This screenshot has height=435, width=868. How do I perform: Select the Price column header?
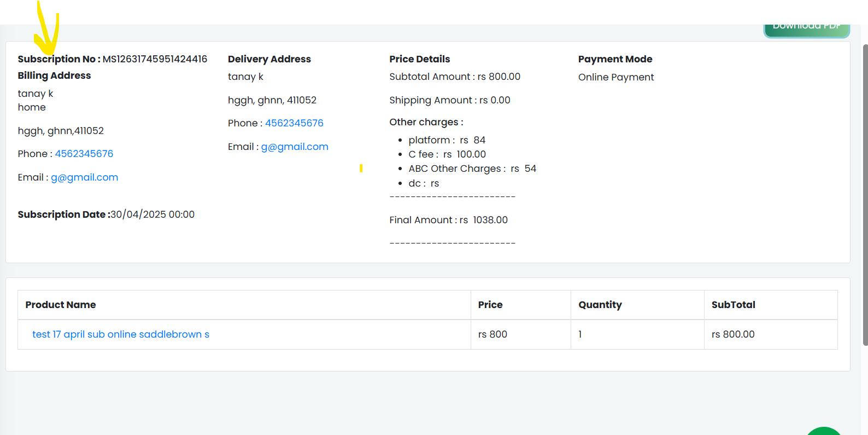[490, 305]
